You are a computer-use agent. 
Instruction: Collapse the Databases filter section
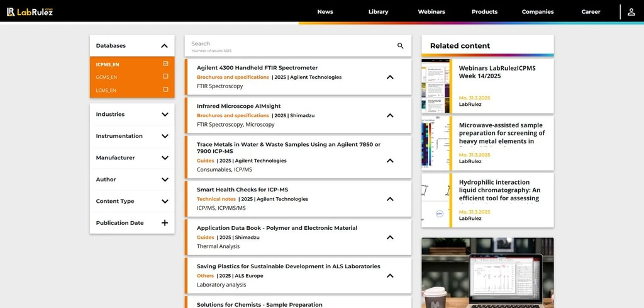[x=164, y=46]
